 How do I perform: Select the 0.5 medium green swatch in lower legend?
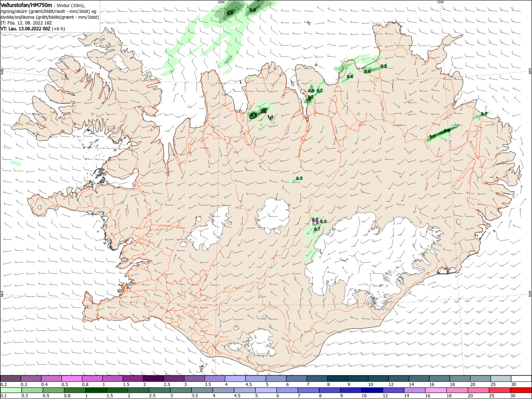tap(53, 390)
